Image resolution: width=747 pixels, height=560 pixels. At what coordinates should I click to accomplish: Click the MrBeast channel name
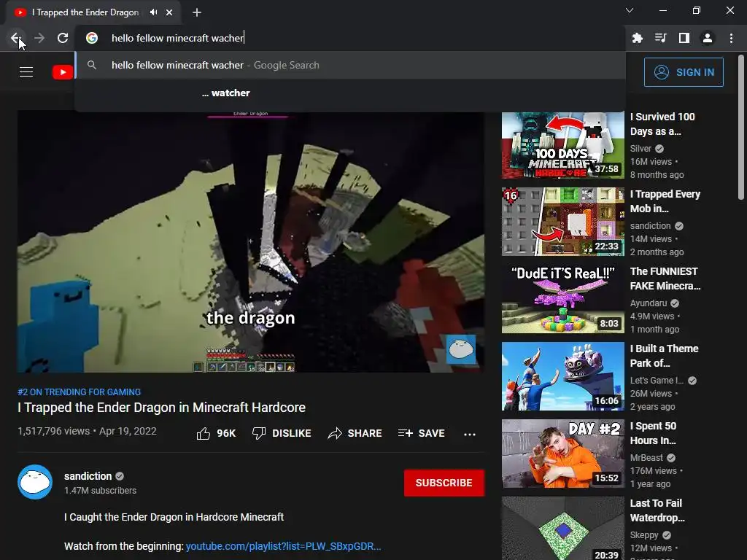click(x=646, y=458)
